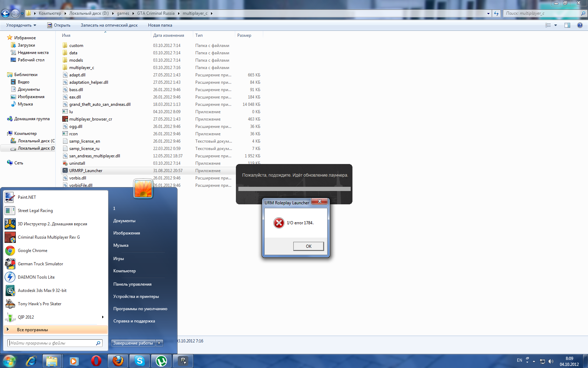Select Загрузки in the navigation pane

pyautogui.click(x=26, y=45)
